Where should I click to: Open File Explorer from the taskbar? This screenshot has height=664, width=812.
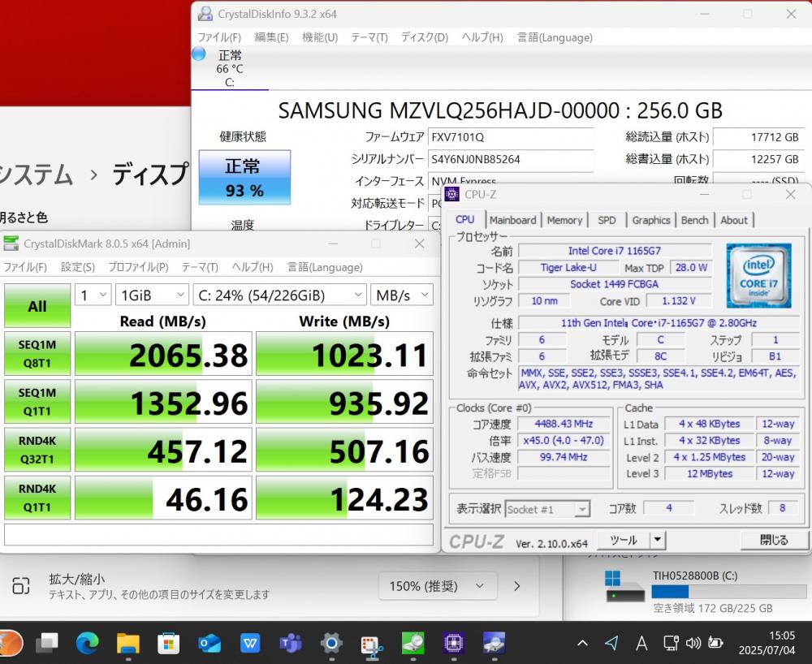click(128, 643)
